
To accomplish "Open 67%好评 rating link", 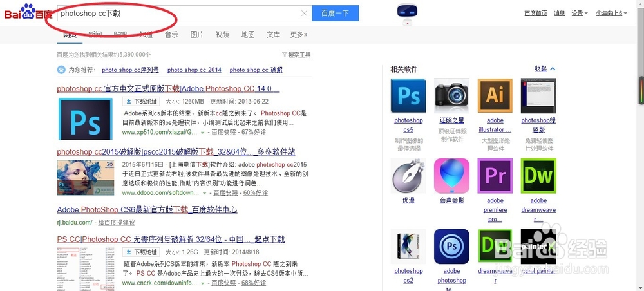I will [253, 132].
